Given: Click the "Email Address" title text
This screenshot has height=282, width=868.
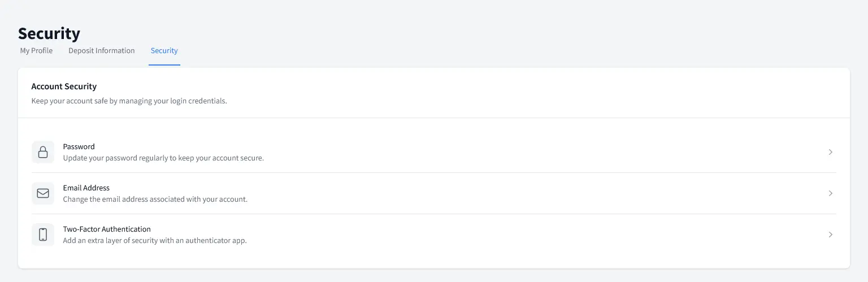Looking at the screenshot, I should coord(86,188).
